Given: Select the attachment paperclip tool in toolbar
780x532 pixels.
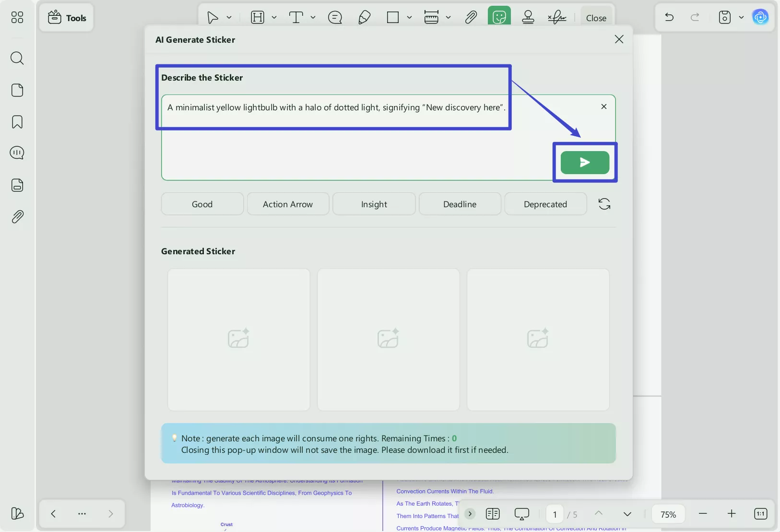Looking at the screenshot, I should coord(471,18).
